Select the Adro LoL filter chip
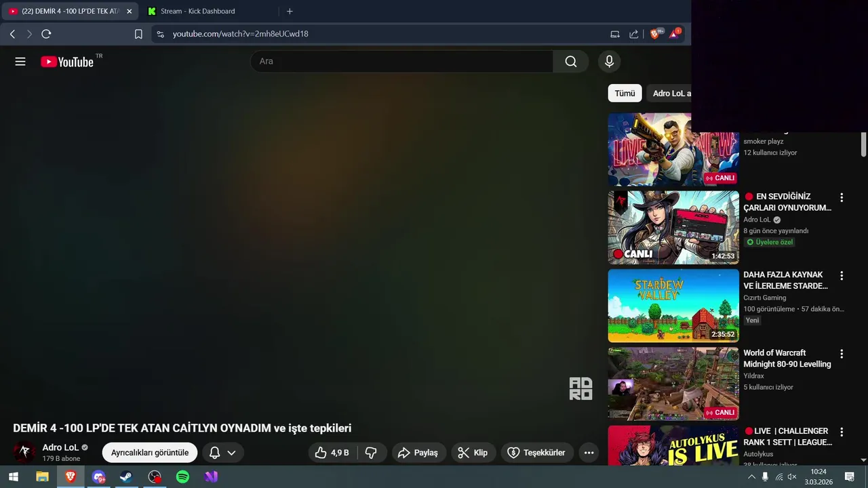Image resolution: width=868 pixels, height=488 pixels. (669, 94)
